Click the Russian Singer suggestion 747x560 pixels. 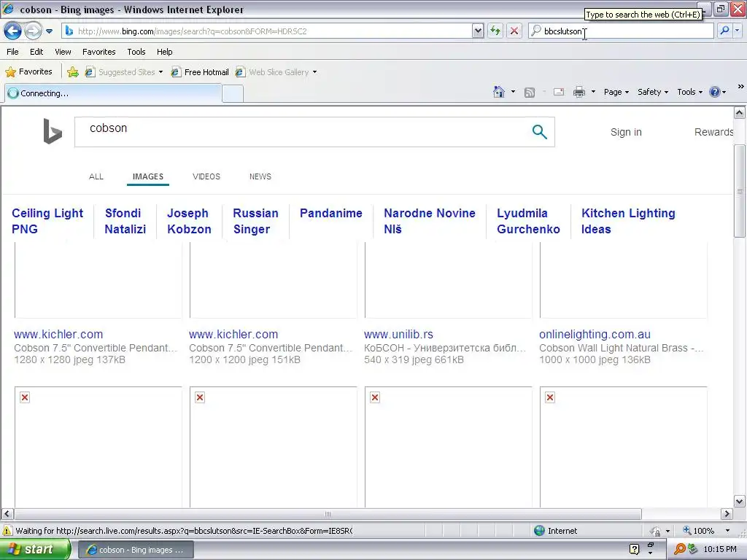click(x=256, y=221)
